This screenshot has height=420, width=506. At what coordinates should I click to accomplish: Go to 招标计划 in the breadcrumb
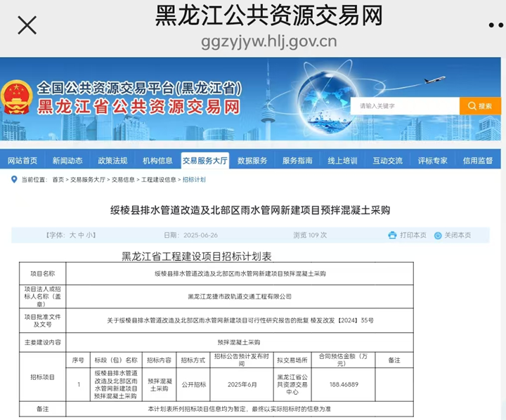tap(194, 180)
